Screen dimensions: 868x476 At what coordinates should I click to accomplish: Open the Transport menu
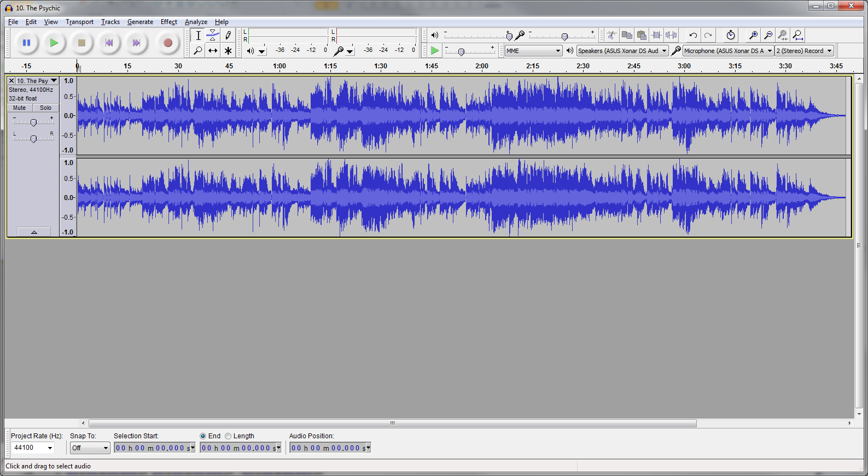(x=79, y=22)
